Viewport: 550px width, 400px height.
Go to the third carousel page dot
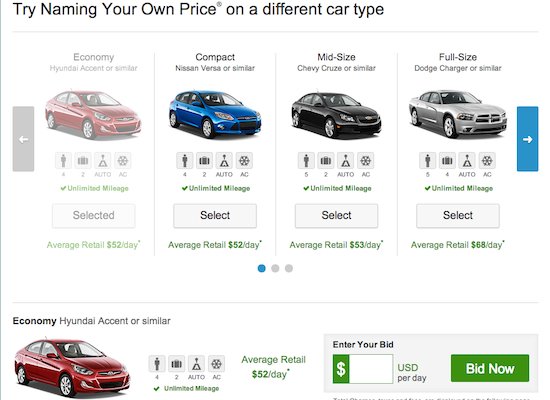289,268
